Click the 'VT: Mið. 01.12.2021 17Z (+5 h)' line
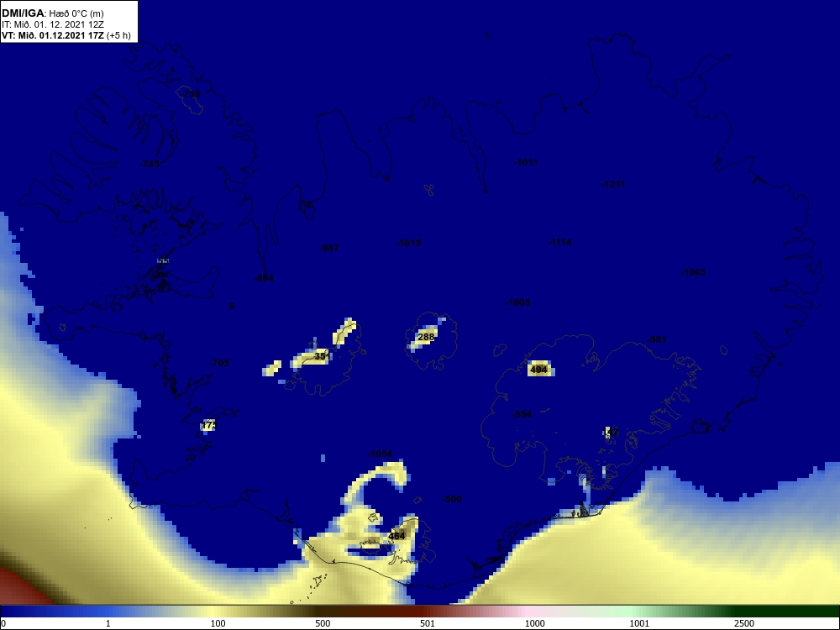The height and width of the screenshot is (630, 840). tap(66, 35)
